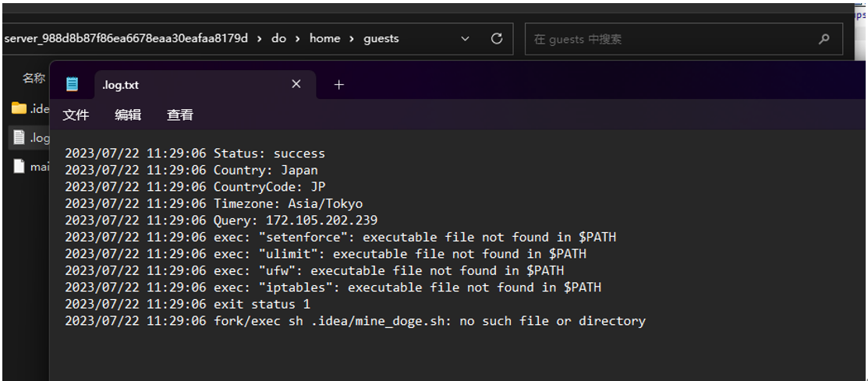Open the 查看 menu
The width and height of the screenshot is (868, 381).
180,115
